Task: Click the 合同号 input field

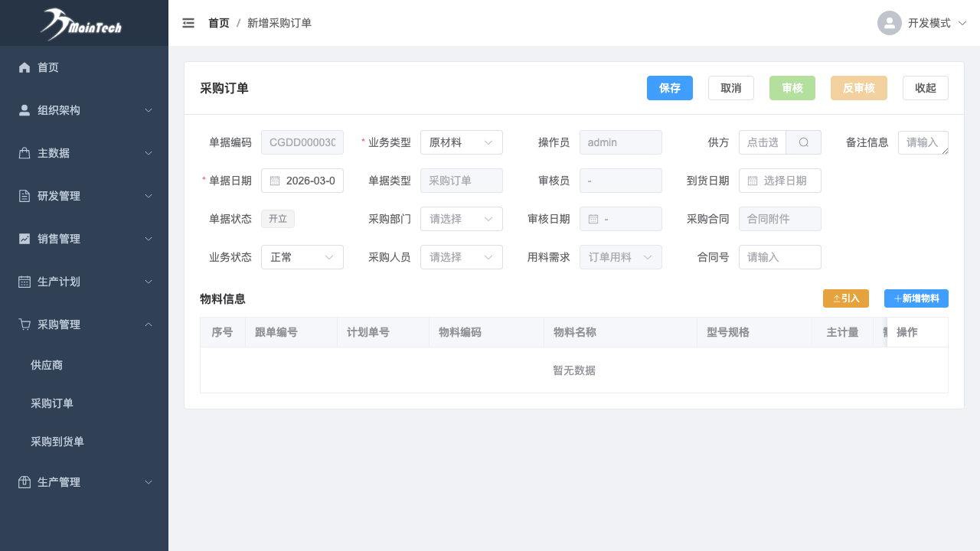Action: (x=779, y=257)
